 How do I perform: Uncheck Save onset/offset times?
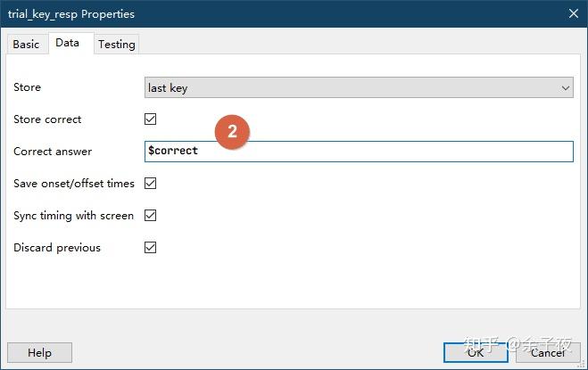click(x=150, y=184)
